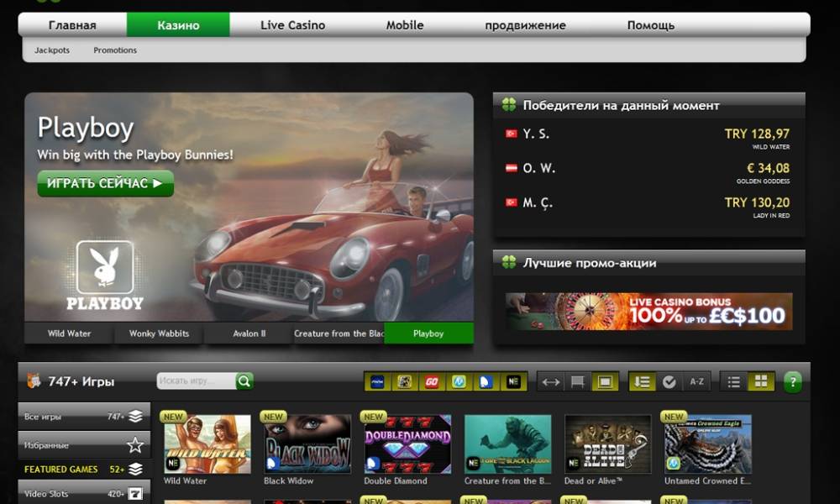
Task: Click the Dead or Alive™ title link
Action: [594, 481]
